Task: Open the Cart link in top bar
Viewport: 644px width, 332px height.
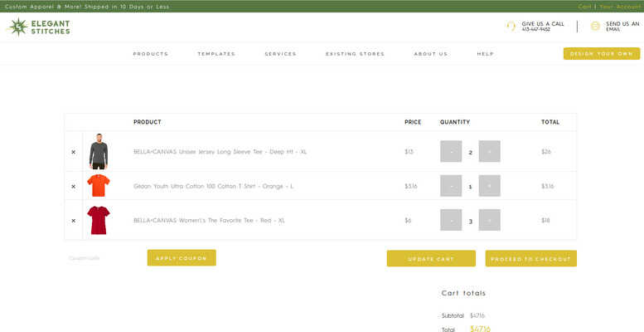Action: tap(584, 7)
